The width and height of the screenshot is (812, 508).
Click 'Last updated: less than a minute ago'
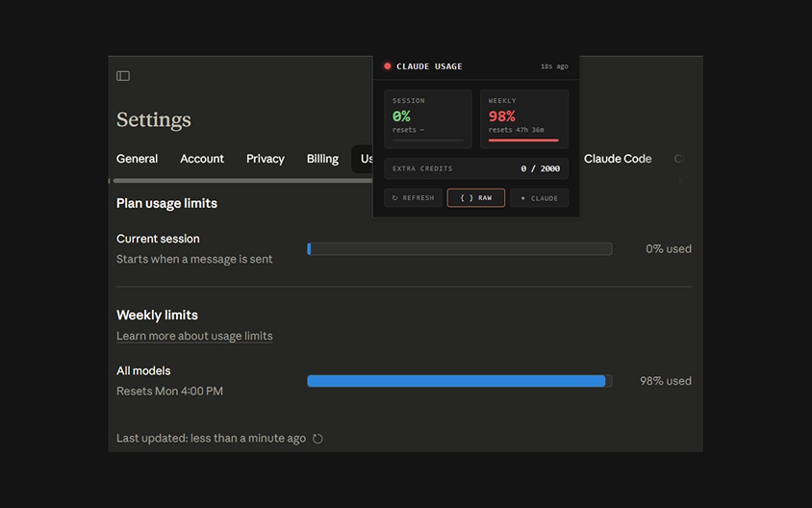211,438
